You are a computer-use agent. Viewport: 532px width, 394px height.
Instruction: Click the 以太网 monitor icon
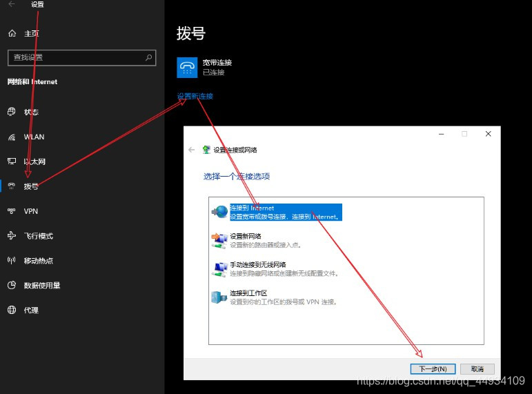pos(12,161)
